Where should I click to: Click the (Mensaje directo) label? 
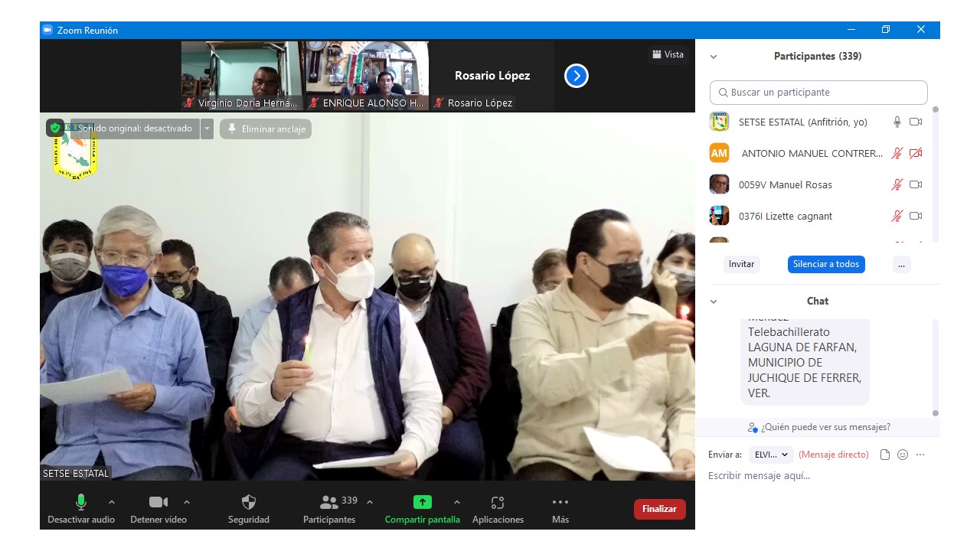coord(834,455)
